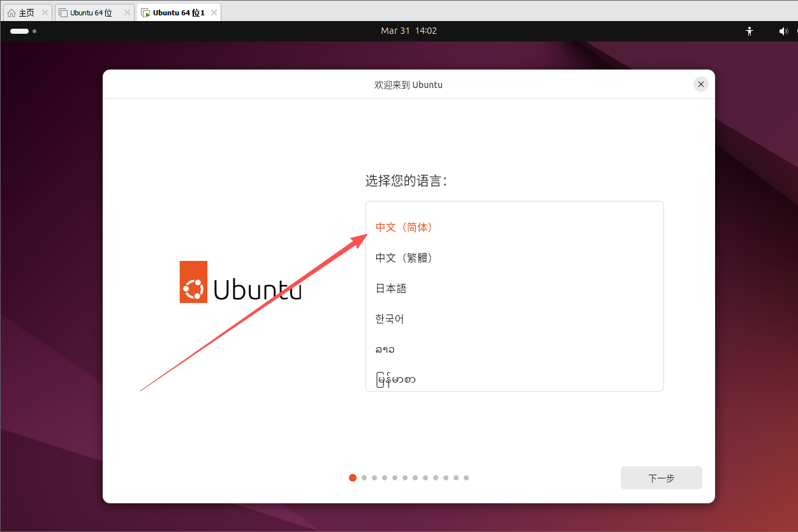Close the 主页 tab
The width and height of the screenshot is (798, 532).
pos(45,12)
